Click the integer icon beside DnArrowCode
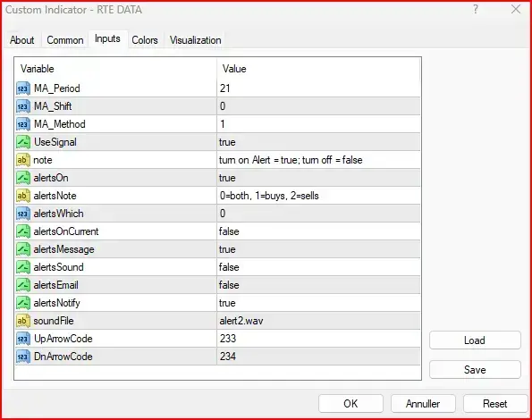The image size is (532, 420). tap(23, 357)
